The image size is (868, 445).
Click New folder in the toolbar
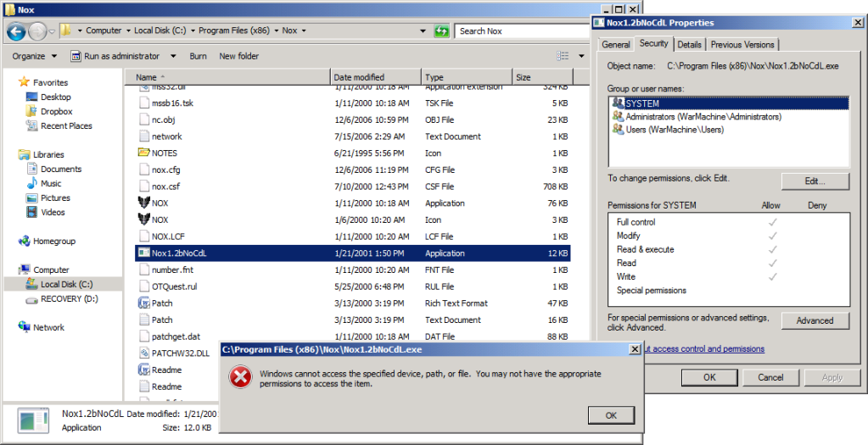(x=238, y=56)
